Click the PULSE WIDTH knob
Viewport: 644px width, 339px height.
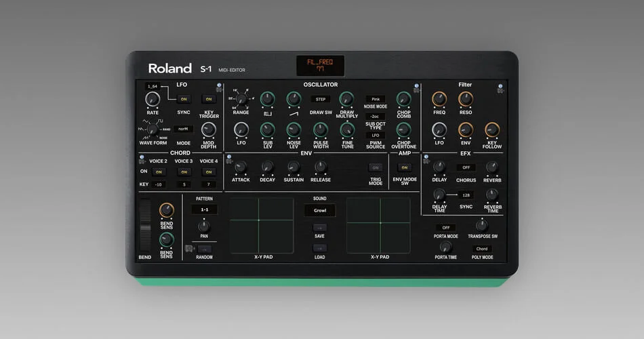coord(321,129)
